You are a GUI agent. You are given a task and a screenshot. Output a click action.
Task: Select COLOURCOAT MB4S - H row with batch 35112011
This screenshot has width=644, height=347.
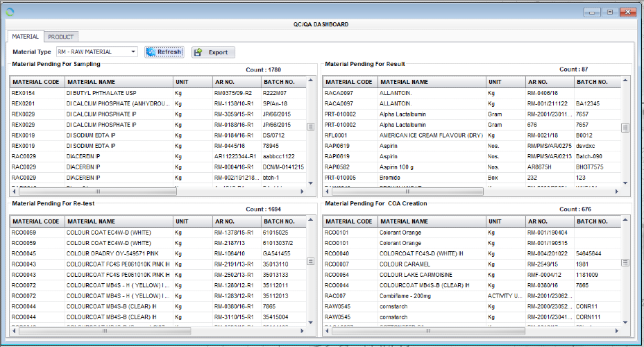(158, 285)
